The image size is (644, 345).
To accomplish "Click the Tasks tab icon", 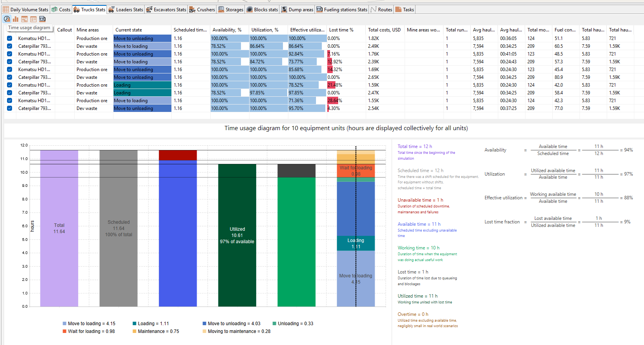I will [398, 9].
